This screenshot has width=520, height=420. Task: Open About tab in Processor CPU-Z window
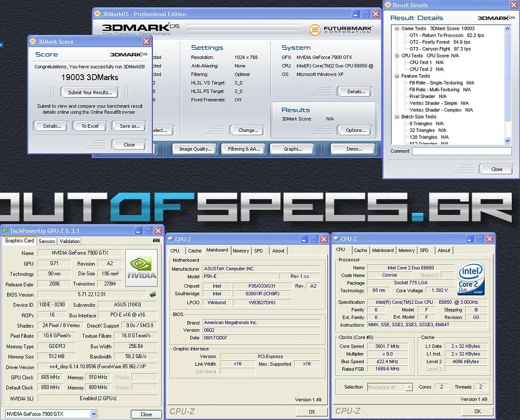click(444, 251)
